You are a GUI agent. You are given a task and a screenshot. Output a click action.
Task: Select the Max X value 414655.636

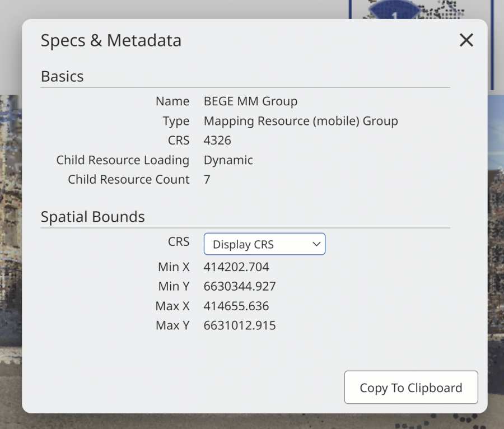click(x=236, y=306)
